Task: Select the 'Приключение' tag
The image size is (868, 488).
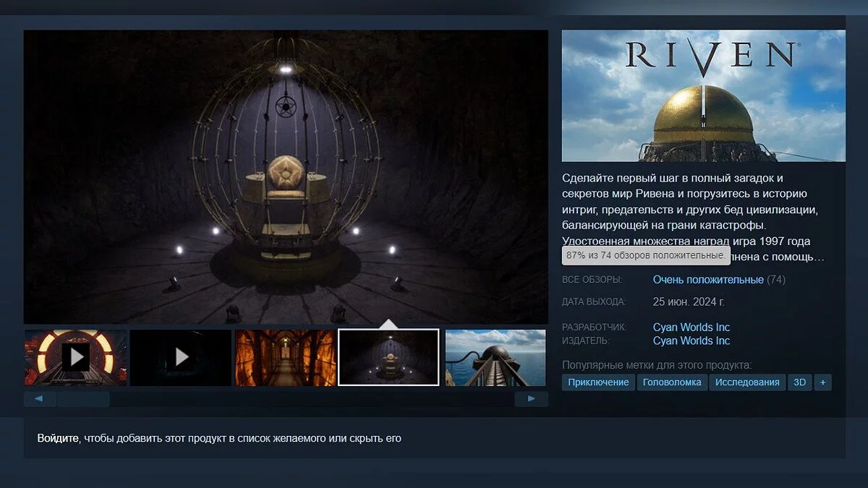Action: [598, 382]
